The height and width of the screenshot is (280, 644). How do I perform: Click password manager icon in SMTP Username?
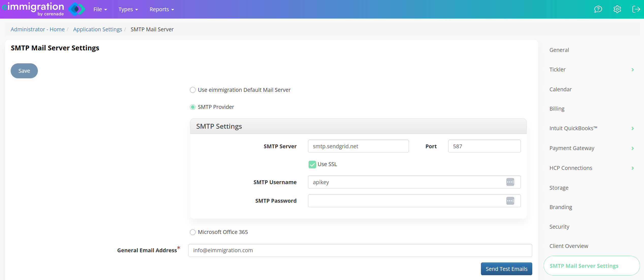[x=510, y=182]
